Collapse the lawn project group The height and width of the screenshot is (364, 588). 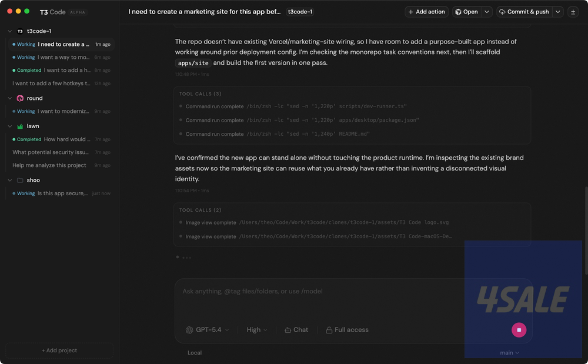click(x=10, y=126)
